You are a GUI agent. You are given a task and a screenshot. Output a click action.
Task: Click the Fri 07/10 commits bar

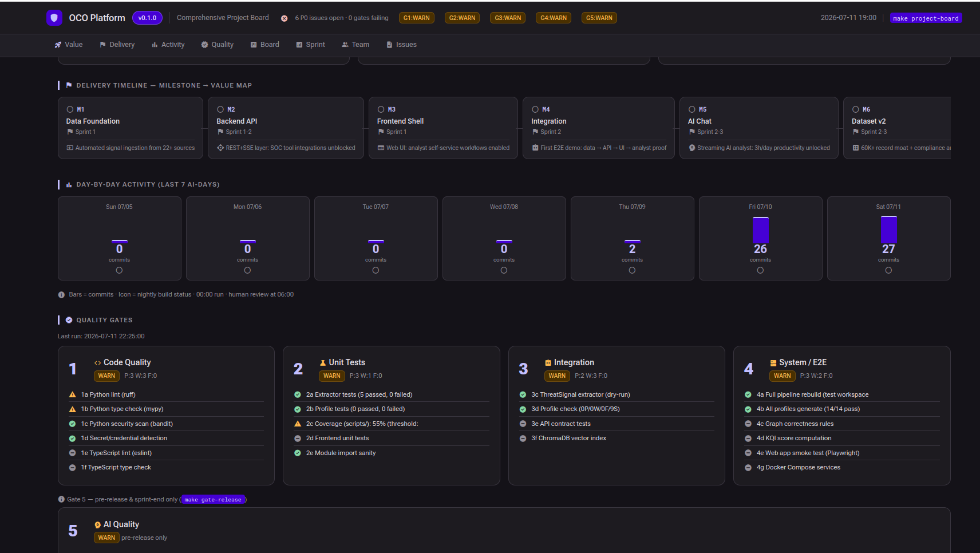(761, 230)
